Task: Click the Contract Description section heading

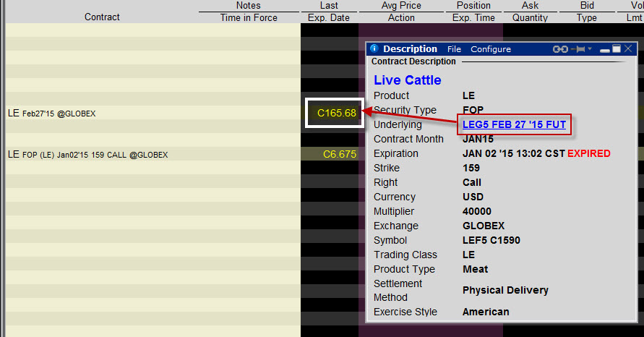Action: (x=413, y=61)
